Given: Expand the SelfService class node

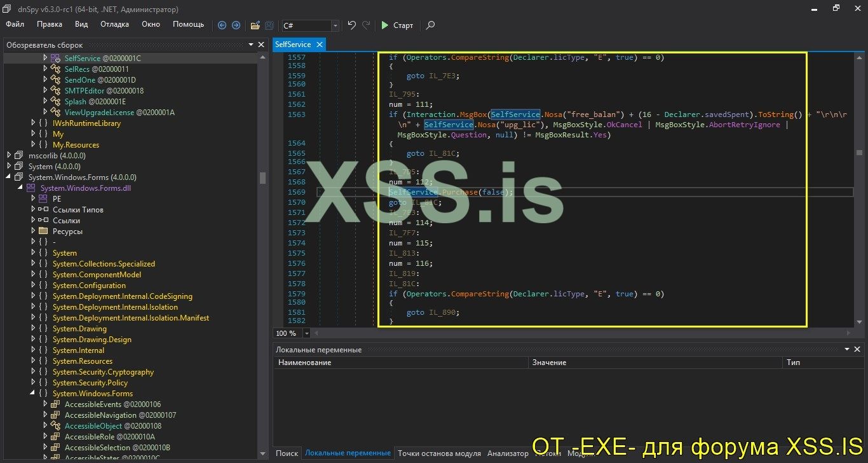Looking at the screenshot, I should pos(45,58).
